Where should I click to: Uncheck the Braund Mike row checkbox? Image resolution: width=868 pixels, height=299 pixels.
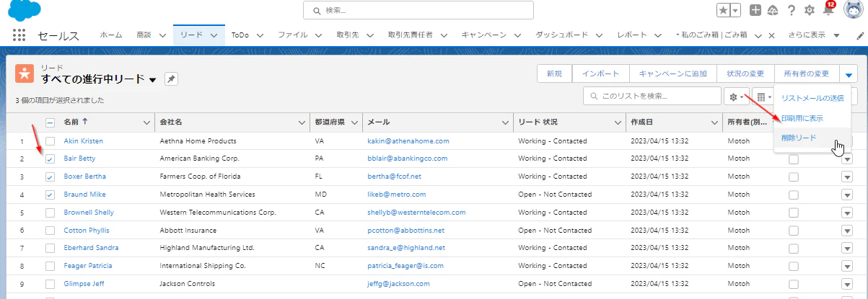[x=50, y=195]
